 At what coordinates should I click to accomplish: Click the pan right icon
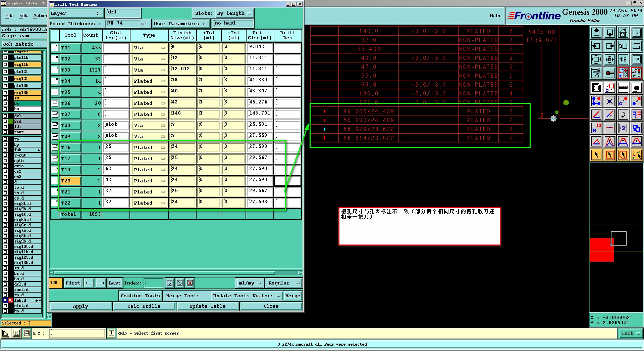610,46
